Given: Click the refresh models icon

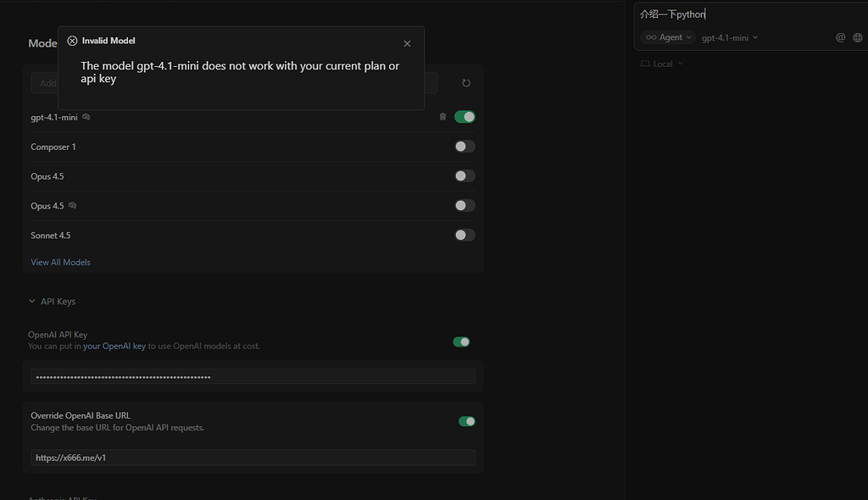Looking at the screenshot, I should click(x=466, y=83).
